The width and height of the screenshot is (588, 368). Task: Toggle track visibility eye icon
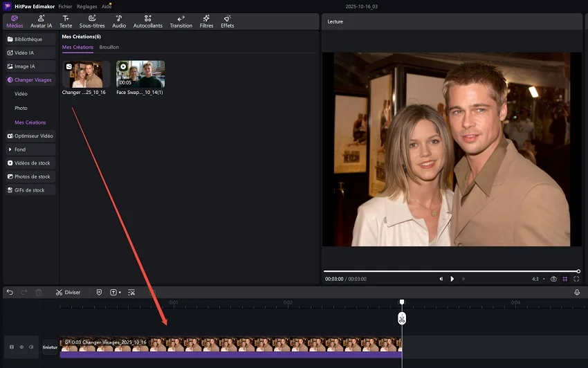[21, 347]
